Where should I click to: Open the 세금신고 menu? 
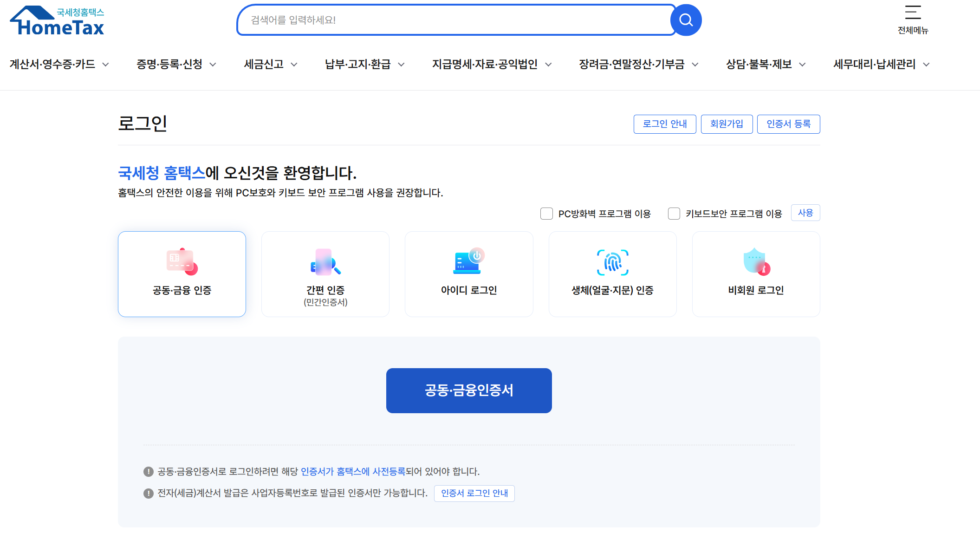(264, 64)
